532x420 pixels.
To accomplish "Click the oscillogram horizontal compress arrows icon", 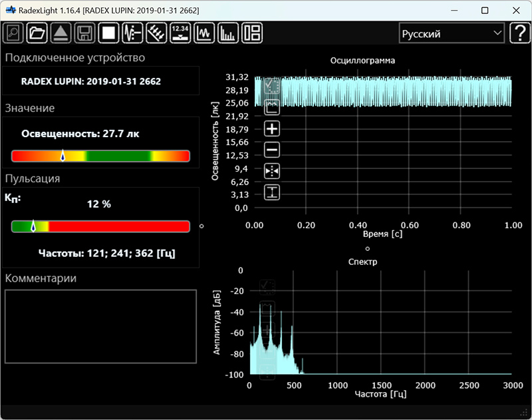I will pos(272,171).
